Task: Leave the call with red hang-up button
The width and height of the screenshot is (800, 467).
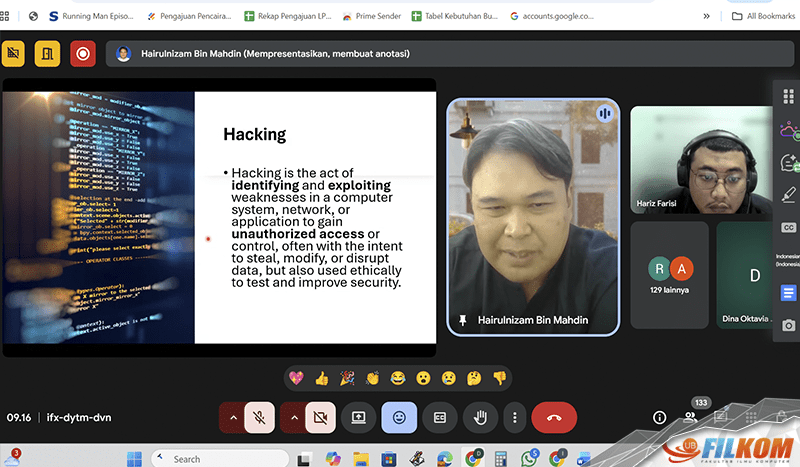Action: coord(561,417)
